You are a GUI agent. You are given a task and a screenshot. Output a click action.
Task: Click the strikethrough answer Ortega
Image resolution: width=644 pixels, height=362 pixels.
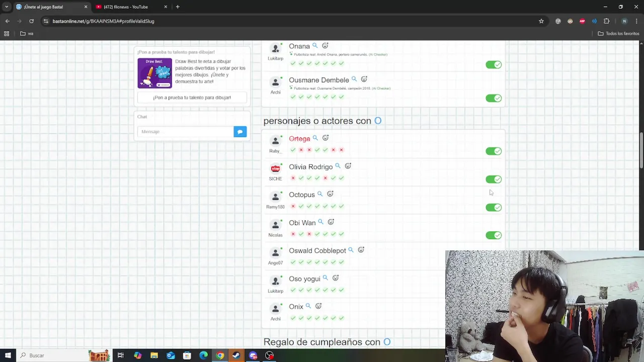click(x=299, y=139)
